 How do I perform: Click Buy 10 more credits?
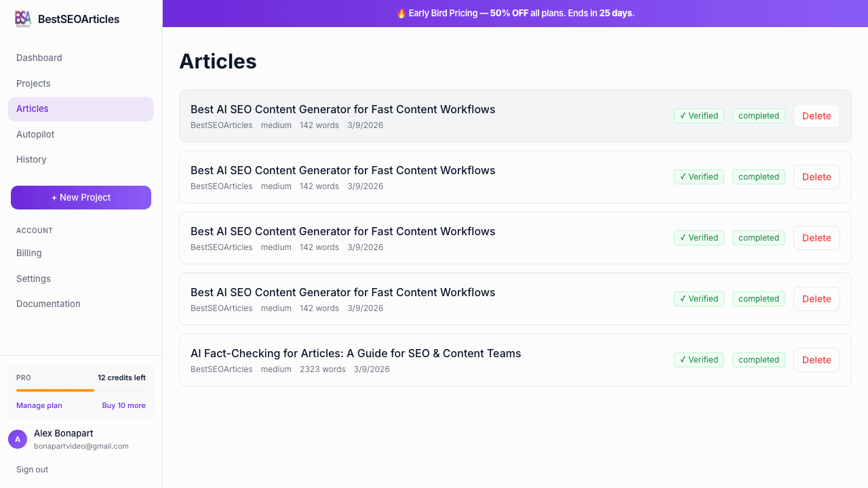123,405
